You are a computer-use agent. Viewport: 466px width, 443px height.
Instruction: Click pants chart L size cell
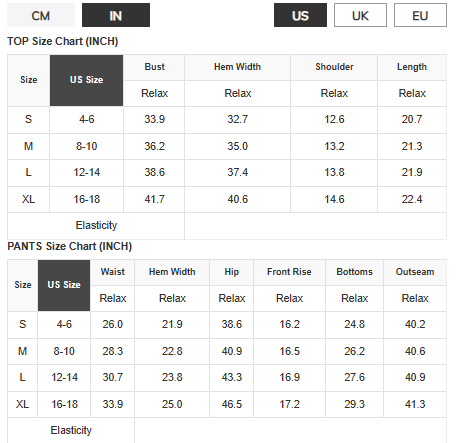coord(22,377)
